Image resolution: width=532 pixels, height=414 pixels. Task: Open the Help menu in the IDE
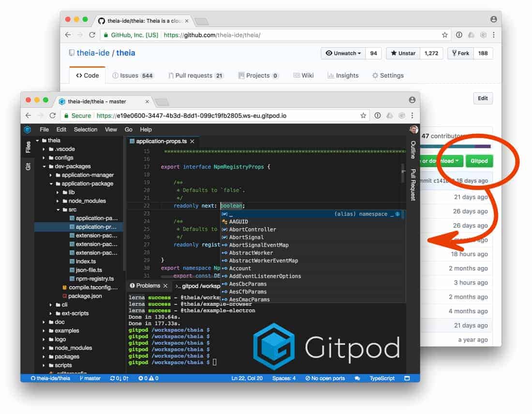[x=146, y=130]
